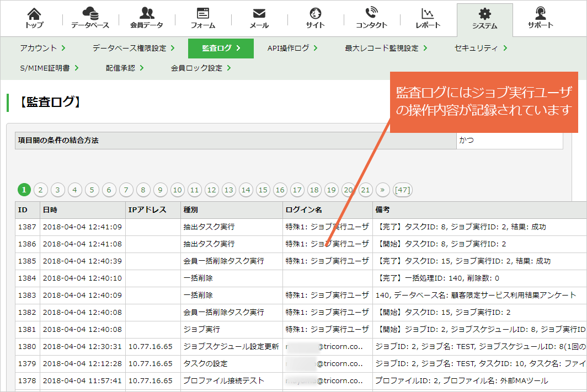Go to page 15 of log
This screenshot has width=587, height=392.
pos(263,190)
